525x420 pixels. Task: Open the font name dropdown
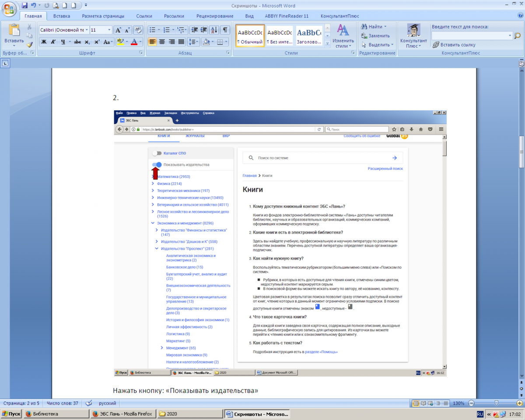click(87, 30)
